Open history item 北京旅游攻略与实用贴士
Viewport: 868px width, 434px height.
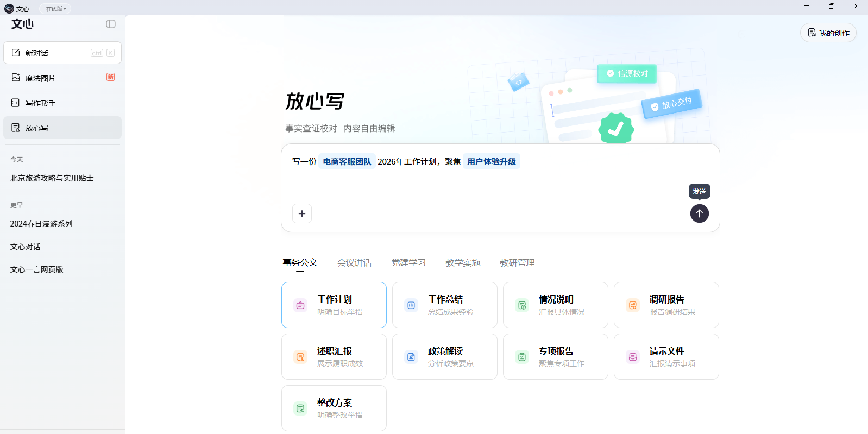click(52, 178)
